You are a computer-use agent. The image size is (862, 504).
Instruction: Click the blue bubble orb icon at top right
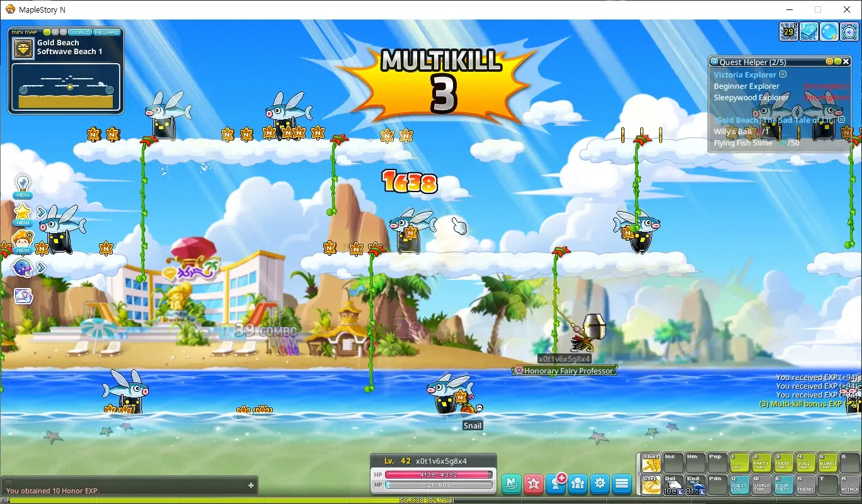(829, 31)
